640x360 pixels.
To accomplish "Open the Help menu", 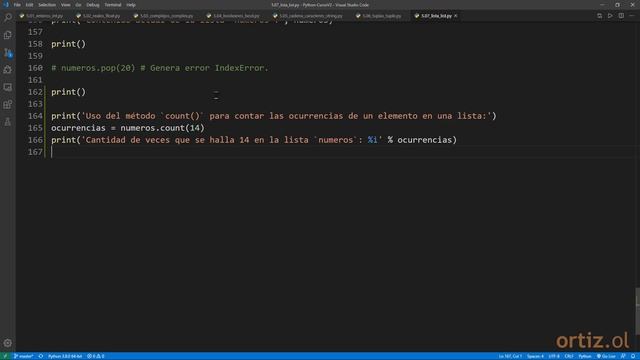I will (x=131, y=5).
